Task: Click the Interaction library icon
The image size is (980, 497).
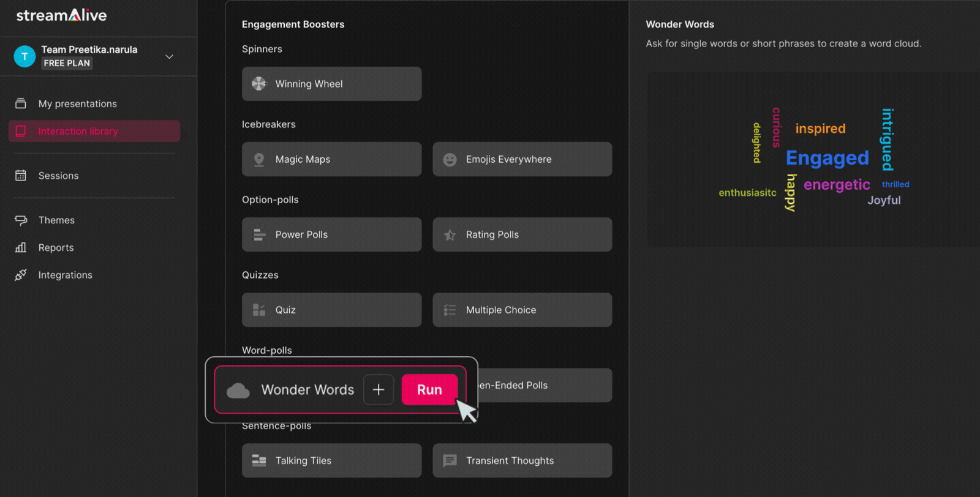Action: [21, 131]
